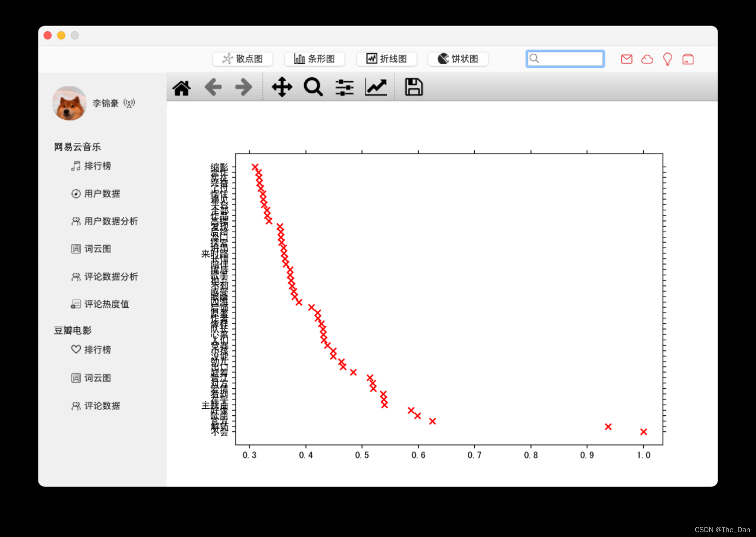Go back to previous plot view
756x537 pixels.
tap(213, 87)
